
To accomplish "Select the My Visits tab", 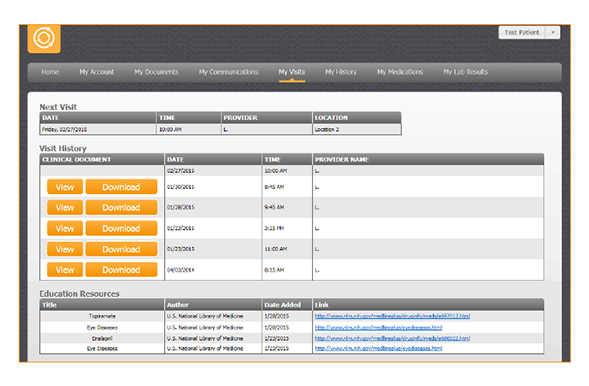I will pyautogui.click(x=291, y=72).
